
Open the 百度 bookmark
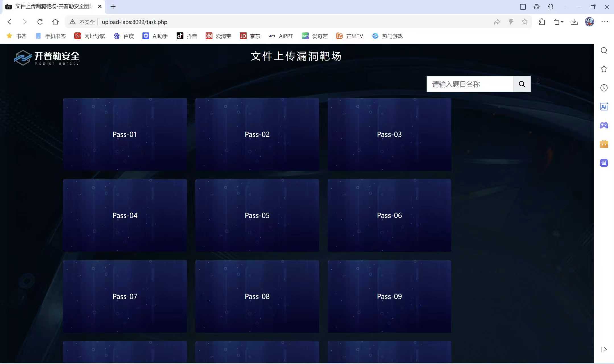[124, 36]
